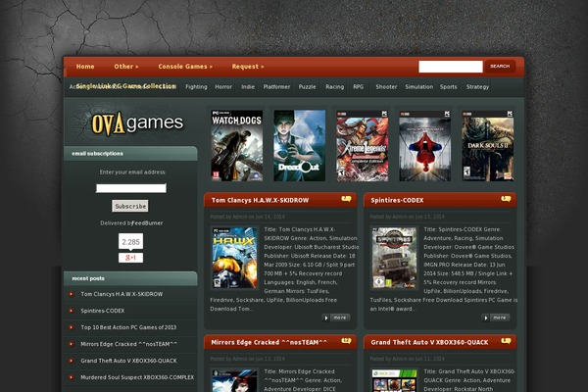
Task: Click the Subscribe button
Action: click(x=130, y=206)
